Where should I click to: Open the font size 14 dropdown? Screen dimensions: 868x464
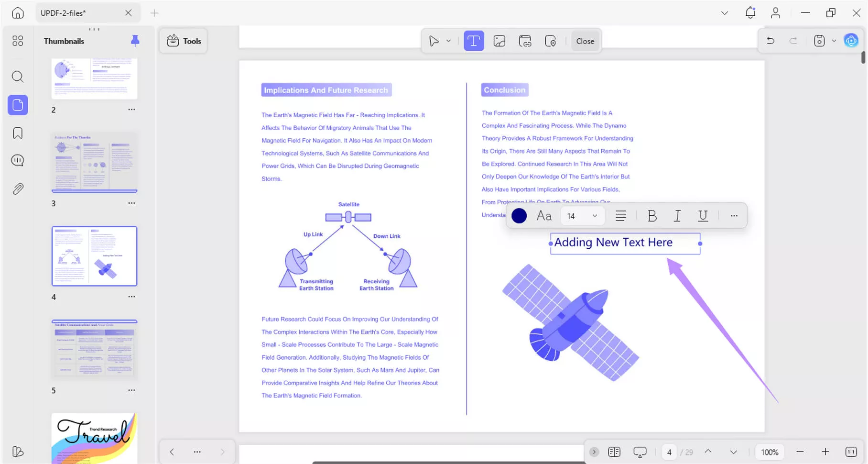581,216
